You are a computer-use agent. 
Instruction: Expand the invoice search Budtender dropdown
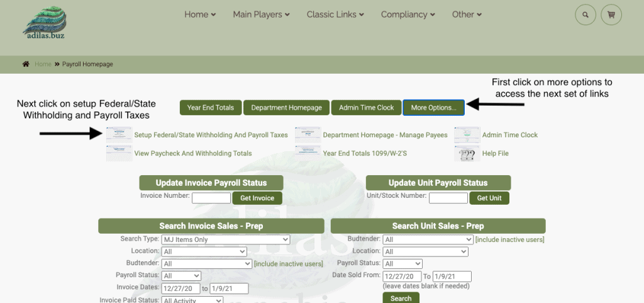[206, 263]
